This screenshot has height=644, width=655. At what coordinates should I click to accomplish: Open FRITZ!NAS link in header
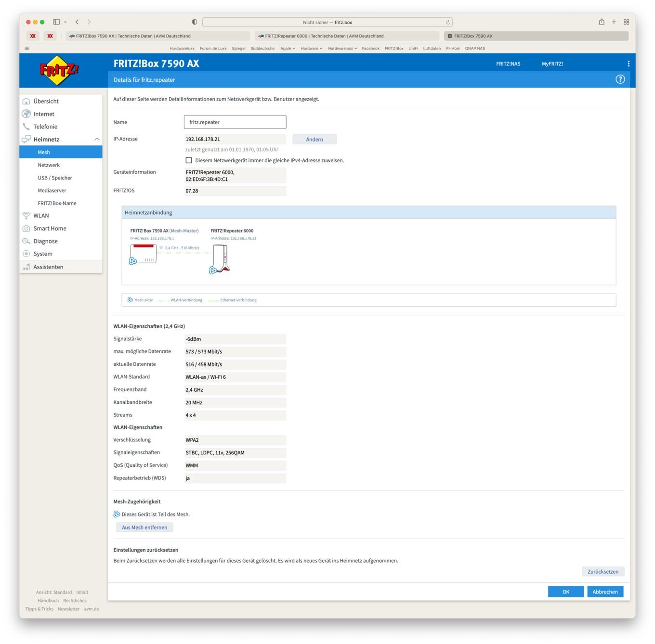508,64
